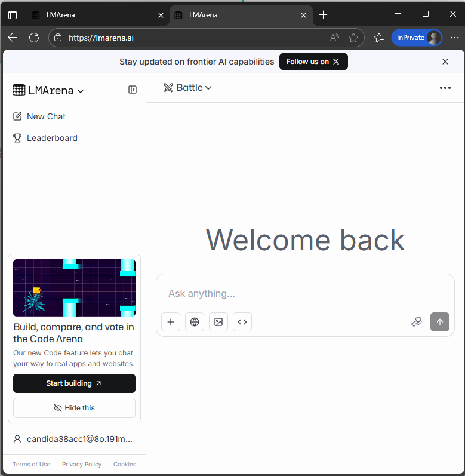Open the three-dot more options menu
Image resolution: width=465 pixels, height=476 pixels.
tap(445, 88)
